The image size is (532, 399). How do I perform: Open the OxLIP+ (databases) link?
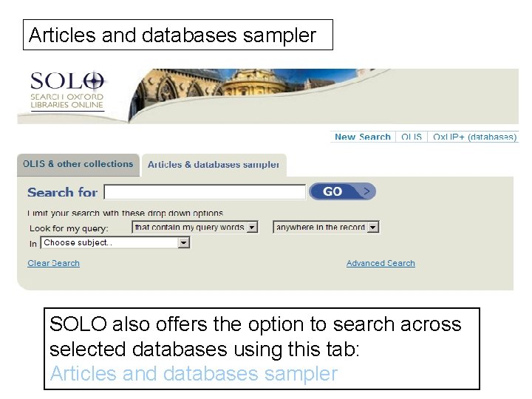click(x=474, y=137)
